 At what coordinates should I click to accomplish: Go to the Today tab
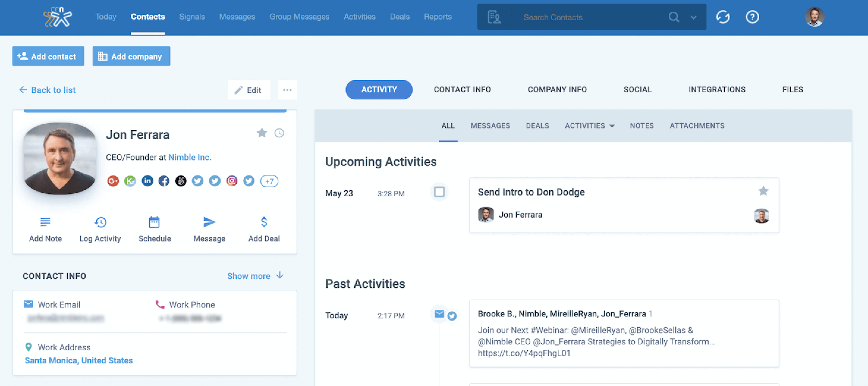pos(106,17)
